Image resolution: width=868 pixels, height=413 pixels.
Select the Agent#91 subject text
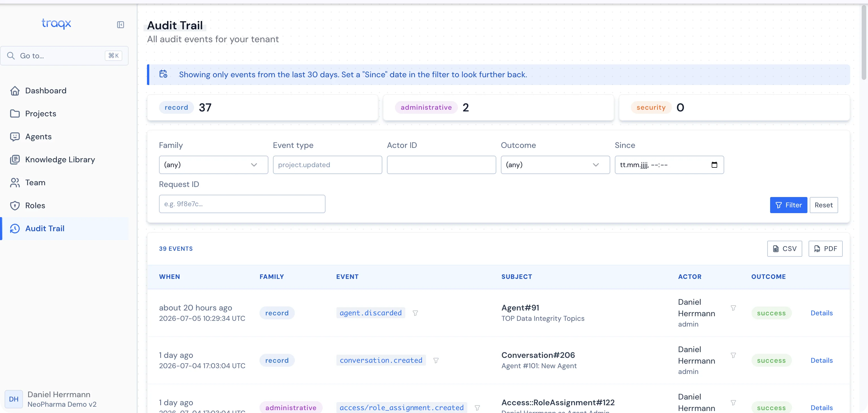pos(520,308)
